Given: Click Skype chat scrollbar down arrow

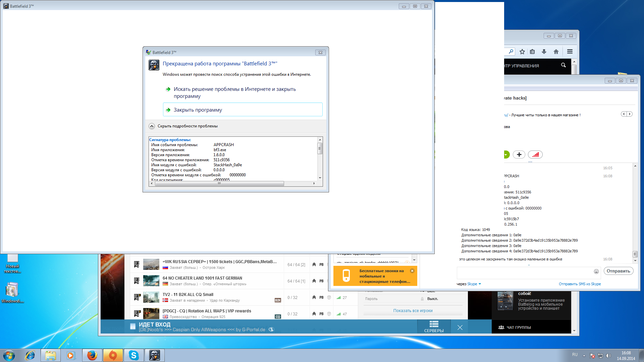Looking at the screenshot, I should (635, 260).
